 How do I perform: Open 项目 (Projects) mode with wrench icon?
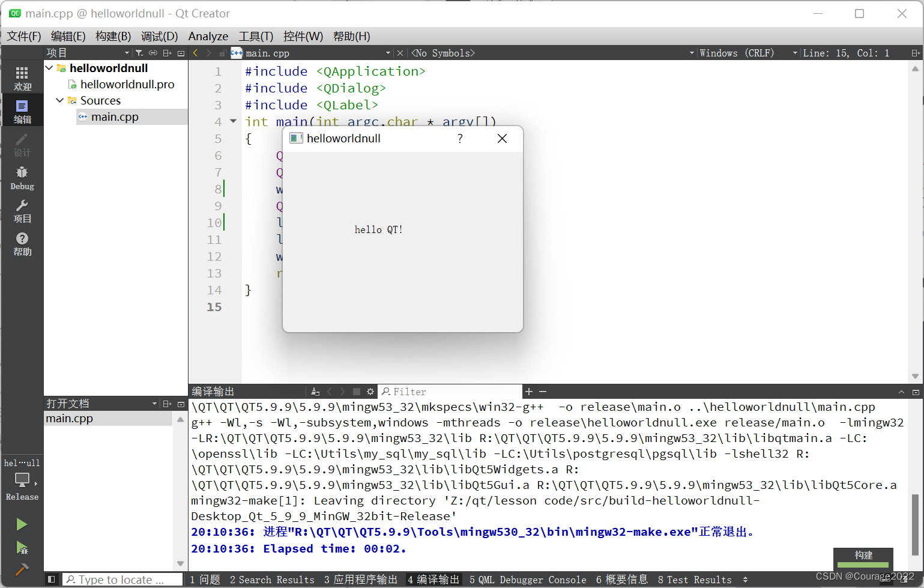(x=22, y=211)
